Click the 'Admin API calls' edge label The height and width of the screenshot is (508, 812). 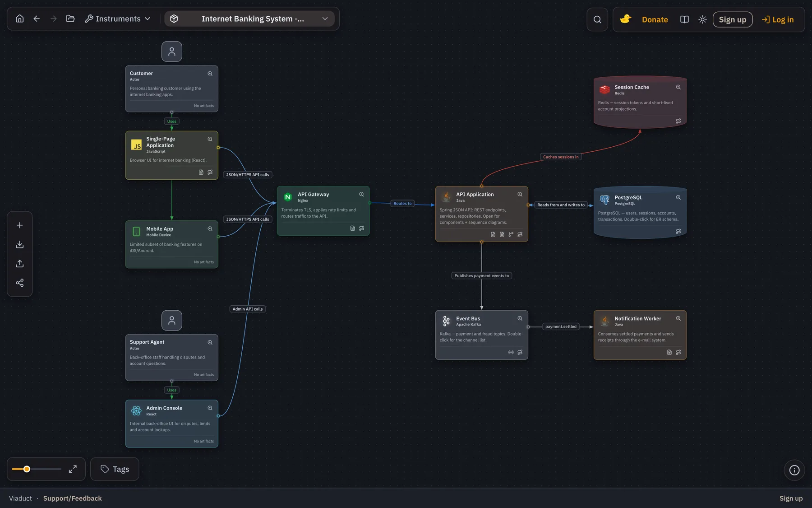(x=248, y=309)
